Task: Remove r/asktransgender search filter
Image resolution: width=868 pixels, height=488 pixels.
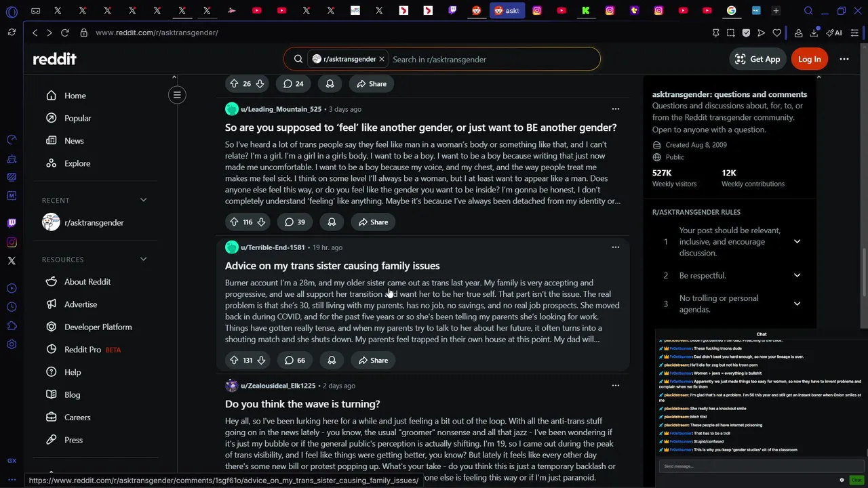Action: [381, 59]
